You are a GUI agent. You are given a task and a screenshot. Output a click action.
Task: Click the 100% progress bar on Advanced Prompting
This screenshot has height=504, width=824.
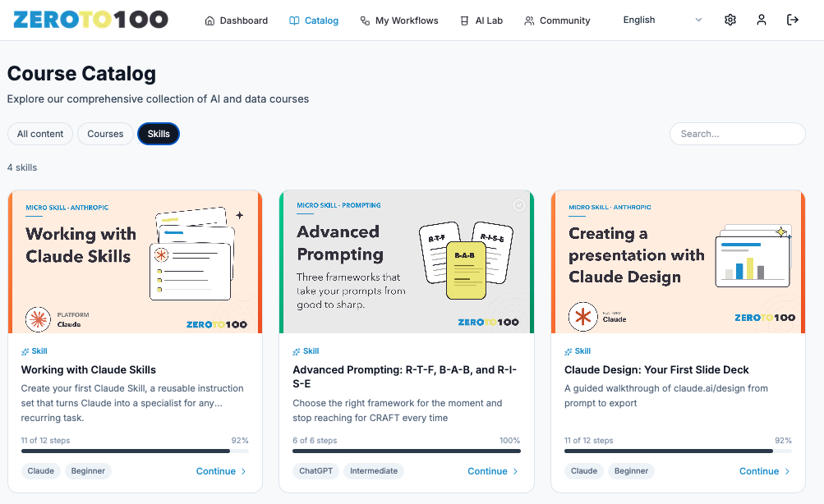[407, 451]
